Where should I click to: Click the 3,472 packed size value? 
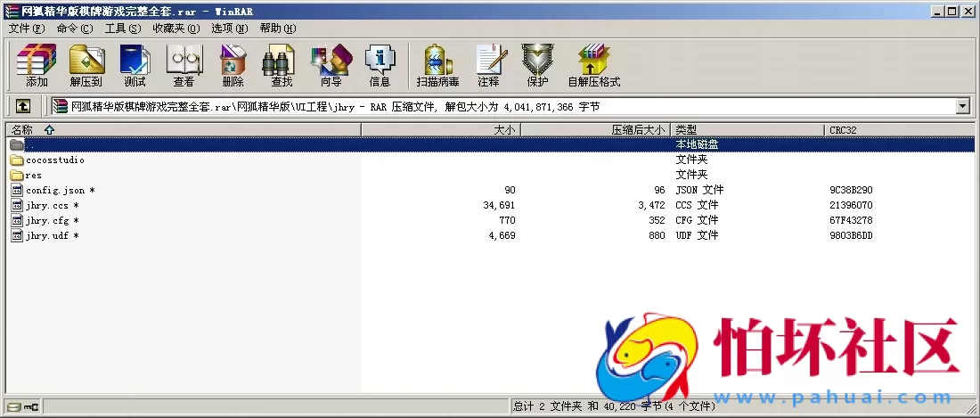(651, 206)
